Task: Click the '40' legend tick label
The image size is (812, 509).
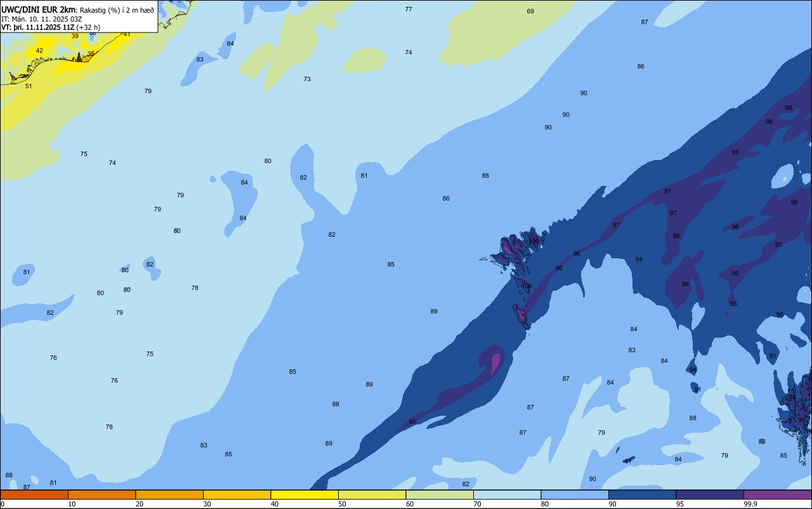Action: [274, 504]
